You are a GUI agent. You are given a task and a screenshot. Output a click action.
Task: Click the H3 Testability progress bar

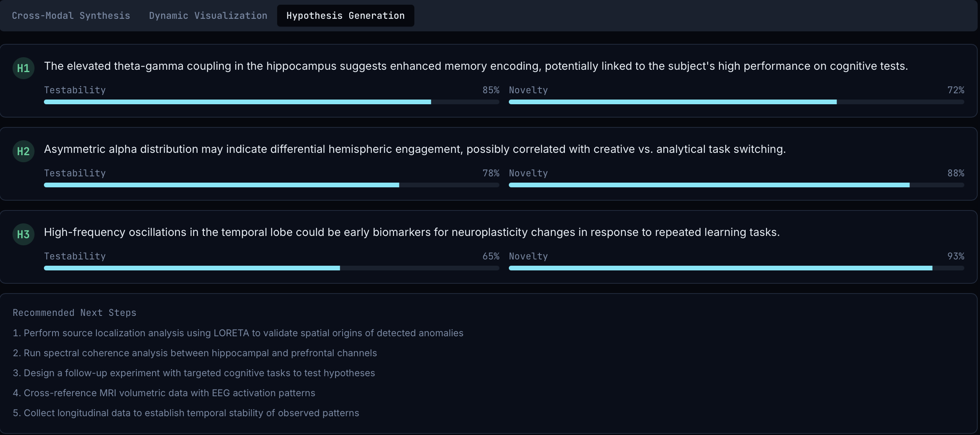click(x=271, y=268)
